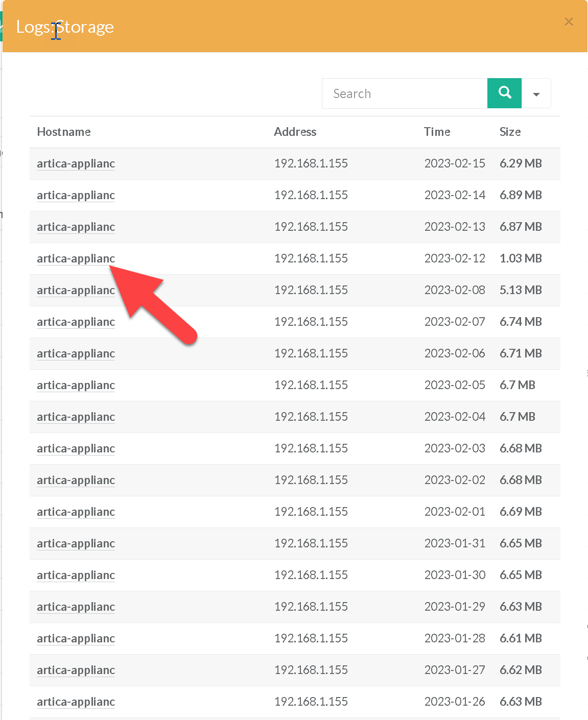Open the artica-applianc log dated 2023-02-07
Viewport: 588px width, 720px height.
point(76,322)
